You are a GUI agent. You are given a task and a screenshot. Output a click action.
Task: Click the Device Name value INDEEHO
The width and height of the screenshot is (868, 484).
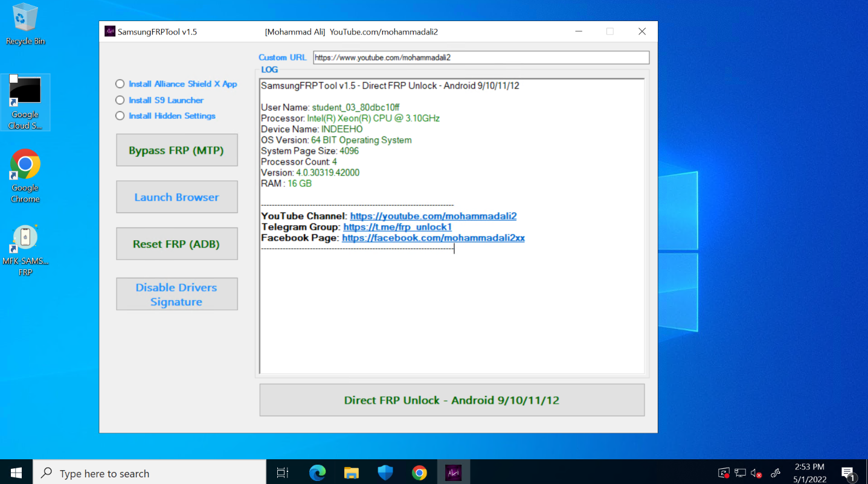pos(342,129)
